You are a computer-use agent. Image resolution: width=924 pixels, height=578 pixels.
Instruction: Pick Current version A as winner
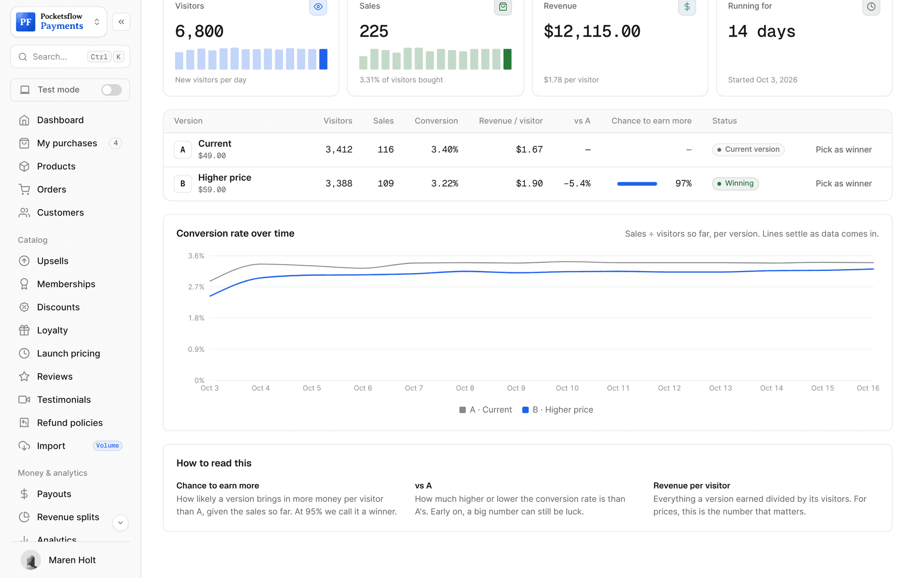click(843, 149)
